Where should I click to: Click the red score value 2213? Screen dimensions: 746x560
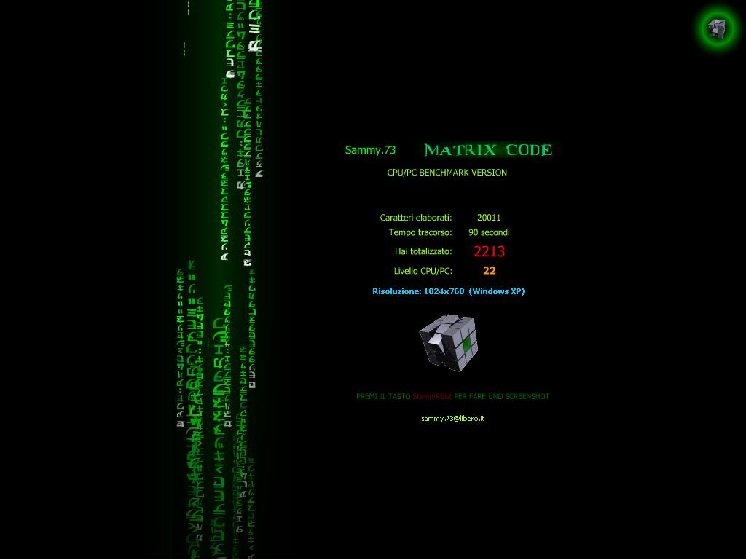coord(489,251)
